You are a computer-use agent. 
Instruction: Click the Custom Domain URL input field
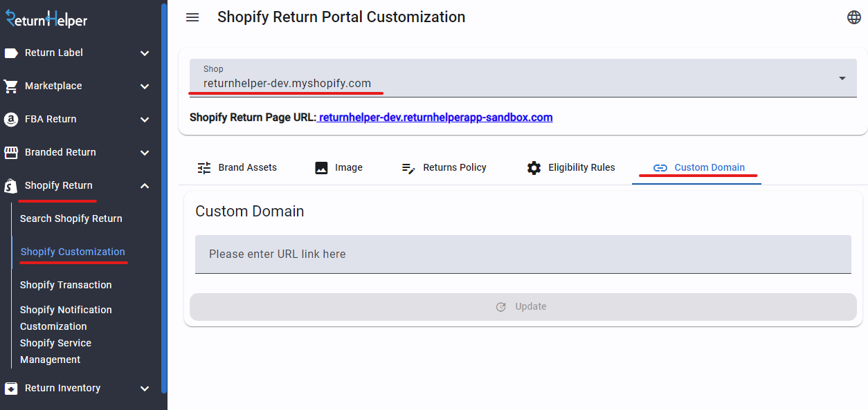coord(523,254)
